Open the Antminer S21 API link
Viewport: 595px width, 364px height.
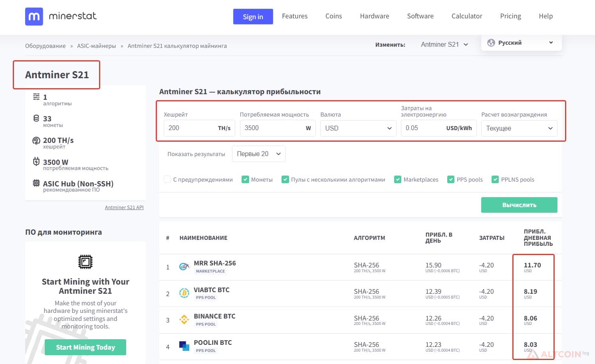124,208
